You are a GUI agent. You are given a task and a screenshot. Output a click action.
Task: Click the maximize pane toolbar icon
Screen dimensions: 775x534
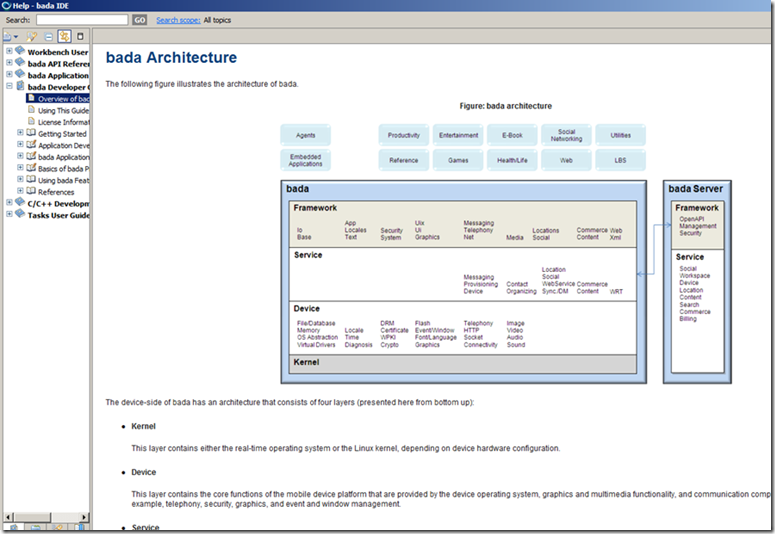(x=80, y=37)
